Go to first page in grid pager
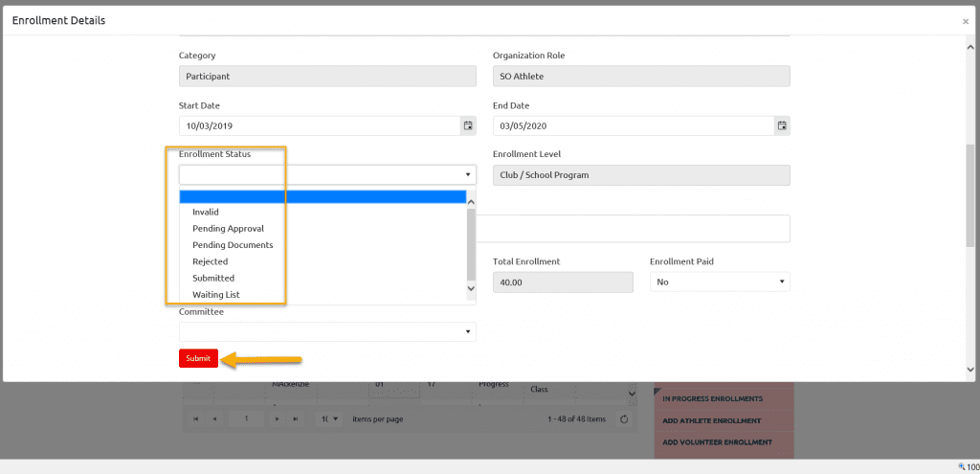Screen dimensions: 980x474 coord(196,418)
